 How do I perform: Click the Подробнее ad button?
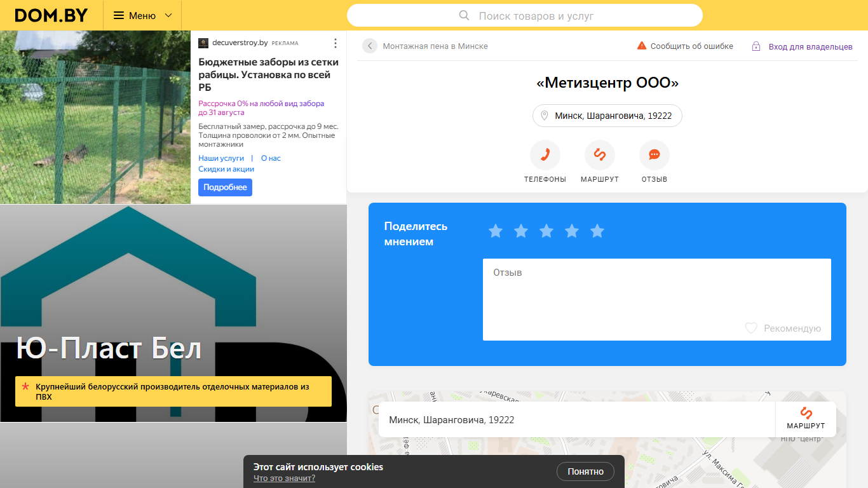(225, 187)
